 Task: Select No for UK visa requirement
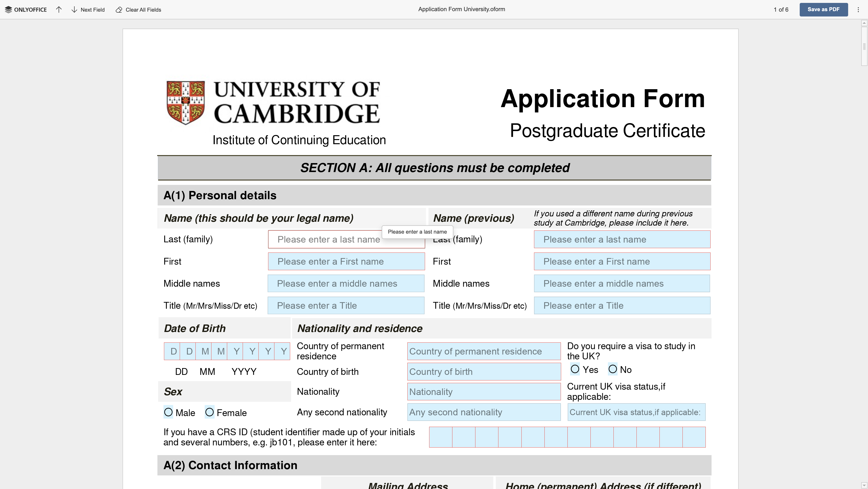(612, 369)
